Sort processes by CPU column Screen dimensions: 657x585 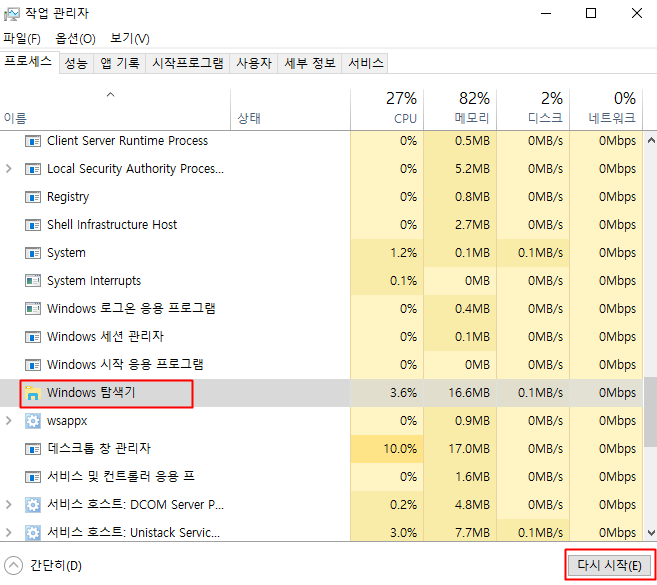click(387, 110)
